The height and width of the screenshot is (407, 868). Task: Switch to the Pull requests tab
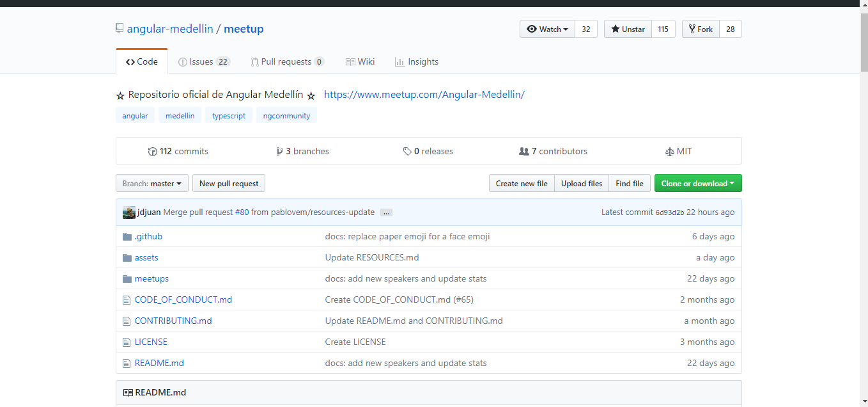[287, 61]
